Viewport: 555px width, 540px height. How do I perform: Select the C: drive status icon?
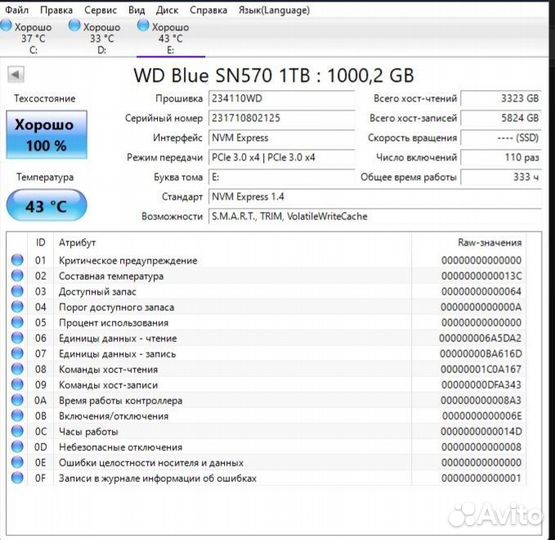pos(6,26)
